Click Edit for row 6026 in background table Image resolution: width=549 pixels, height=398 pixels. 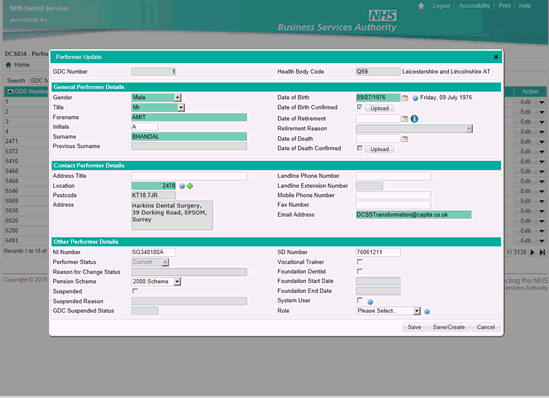pyautogui.click(x=526, y=221)
